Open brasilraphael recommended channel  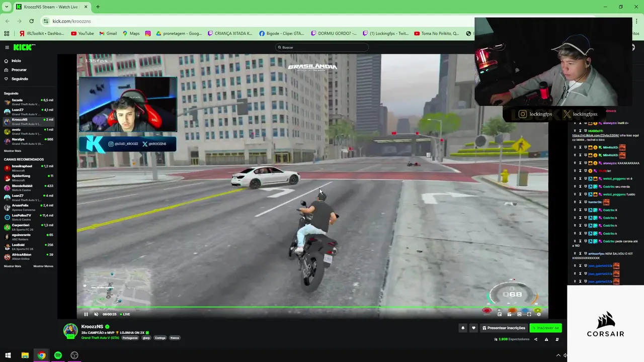point(29,167)
